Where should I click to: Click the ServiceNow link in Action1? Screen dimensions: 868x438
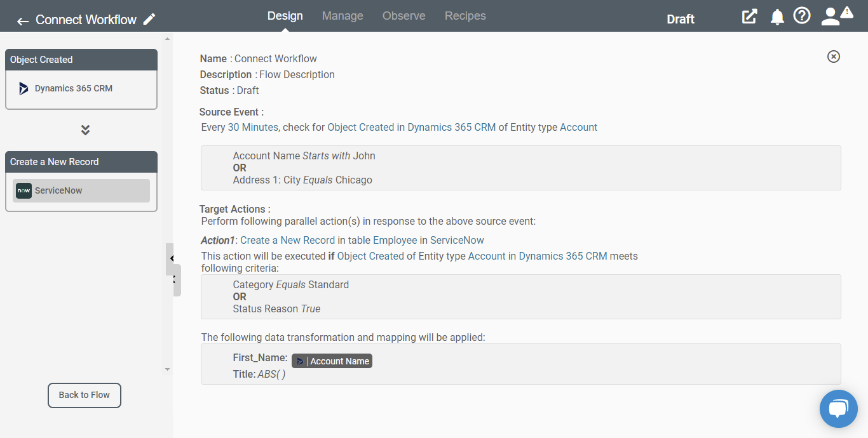point(457,240)
